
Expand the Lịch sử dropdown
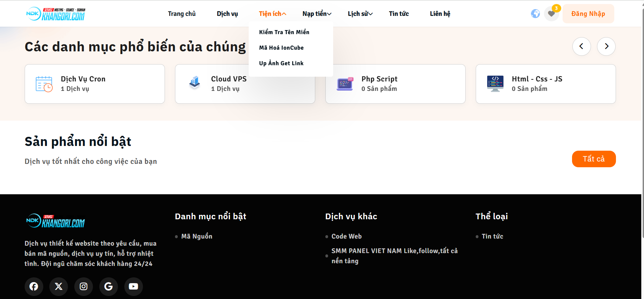(360, 14)
